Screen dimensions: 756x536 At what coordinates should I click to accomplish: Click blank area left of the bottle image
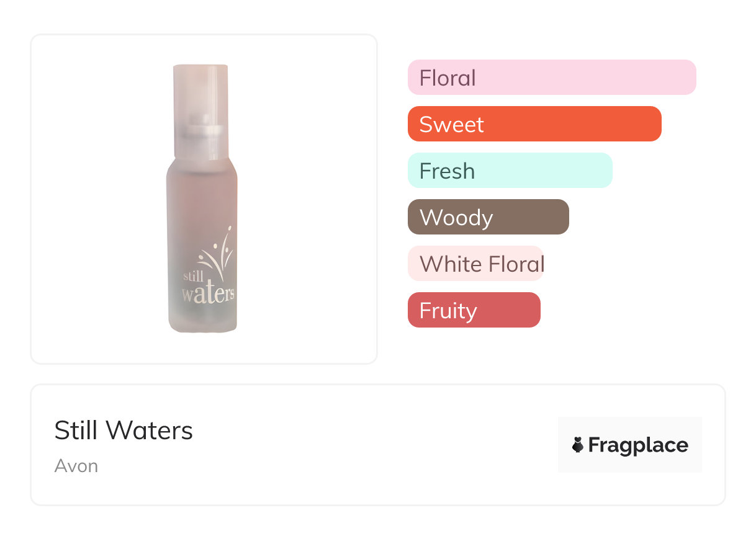pos(93,199)
